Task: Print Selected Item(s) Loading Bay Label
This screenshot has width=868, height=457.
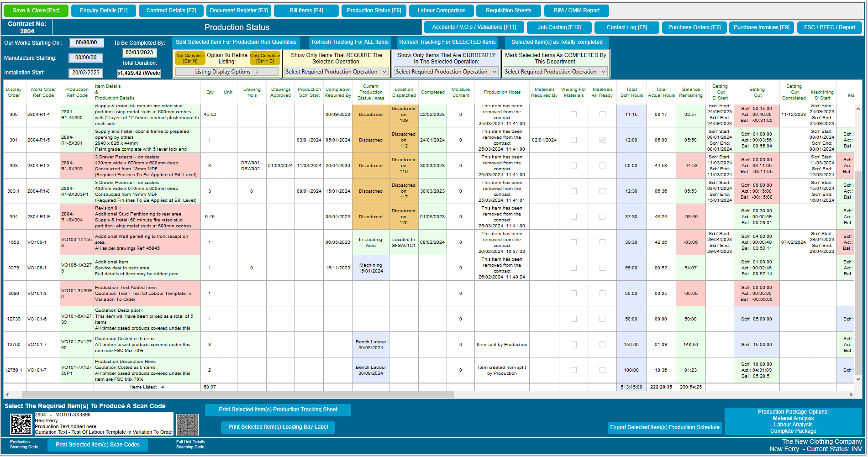Action: [278, 427]
